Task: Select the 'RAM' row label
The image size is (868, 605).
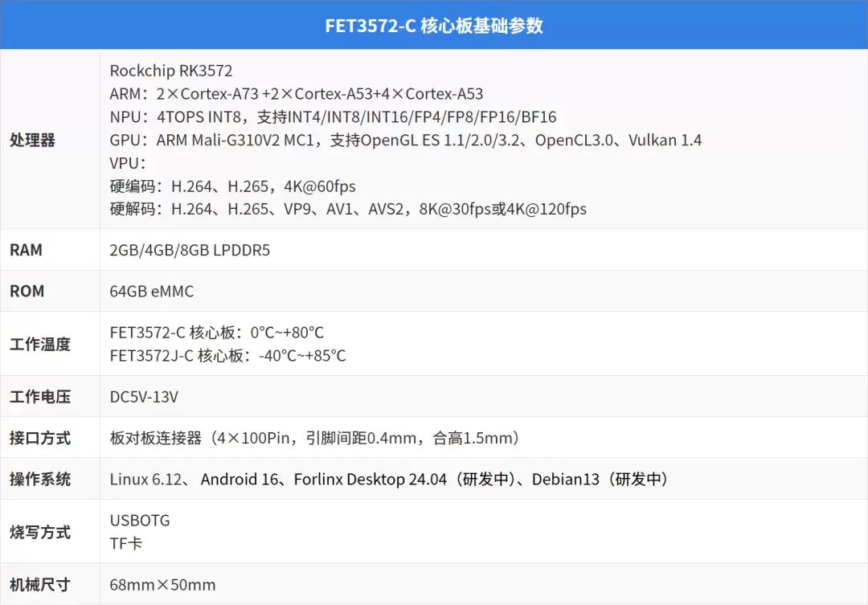Action: pos(26,250)
